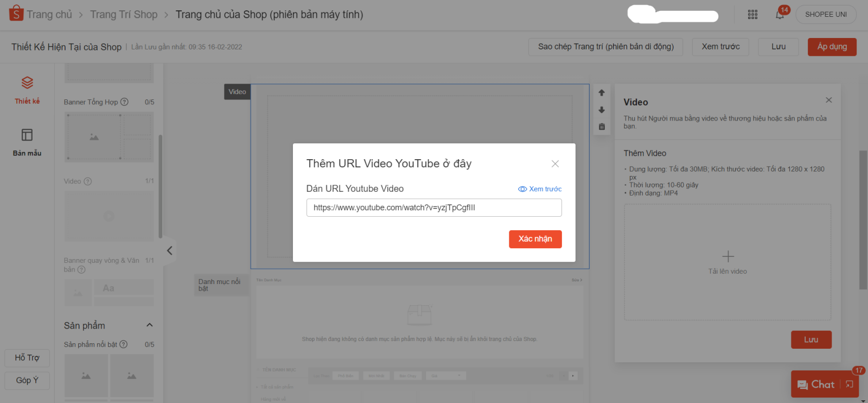The image size is (868, 403).
Task: Collapse the Sản phẩm section
Action: coord(150,325)
